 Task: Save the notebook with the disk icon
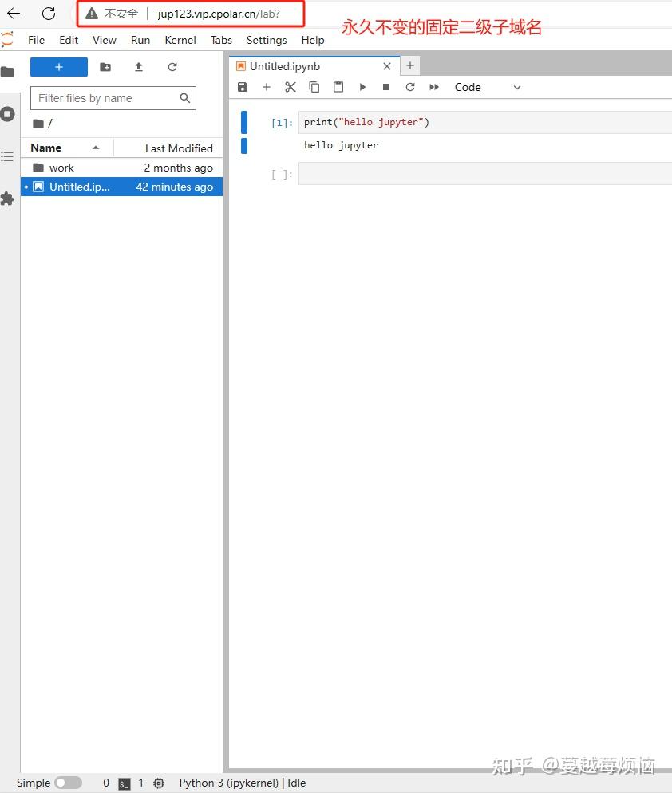pos(243,87)
